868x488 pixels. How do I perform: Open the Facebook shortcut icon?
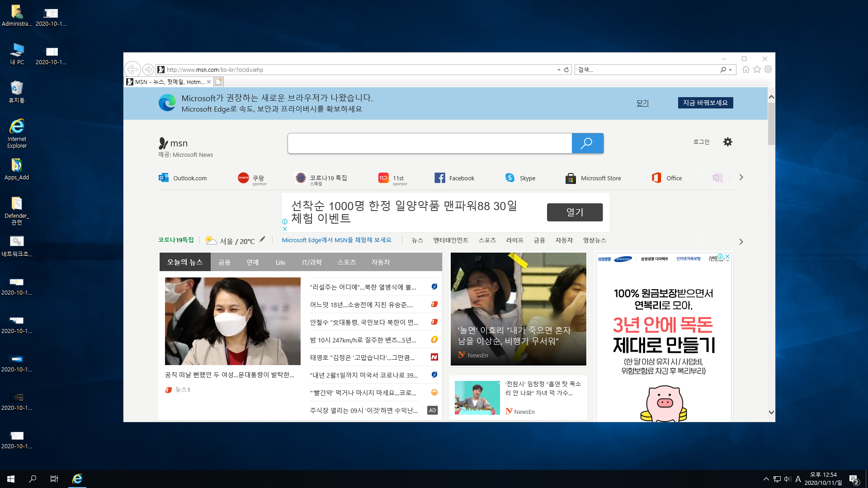point(439,178)
